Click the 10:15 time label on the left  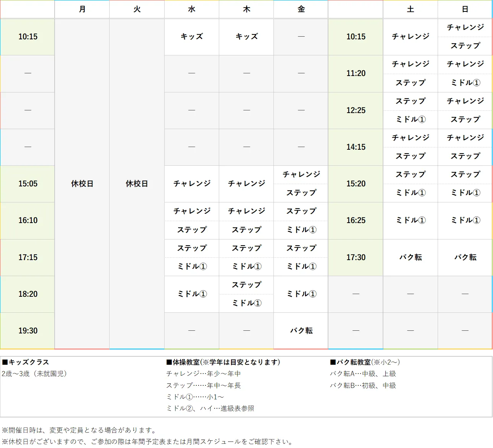click(x=27, y=37)
